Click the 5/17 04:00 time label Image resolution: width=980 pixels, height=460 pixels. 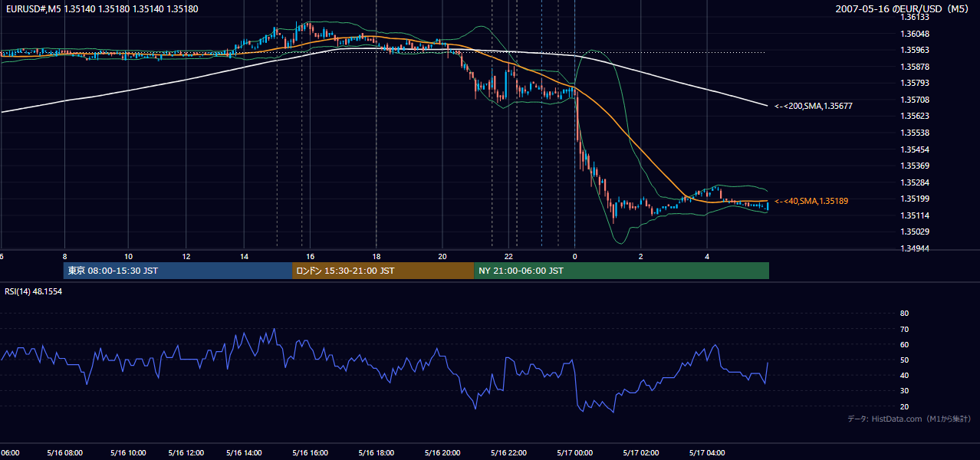(x=707, y=453)
